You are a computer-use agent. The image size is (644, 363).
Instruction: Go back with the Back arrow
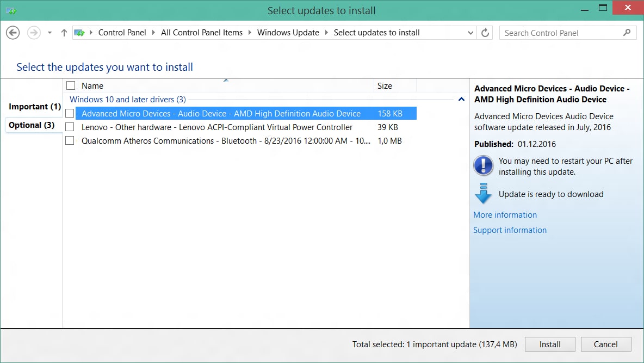[13, 33]
